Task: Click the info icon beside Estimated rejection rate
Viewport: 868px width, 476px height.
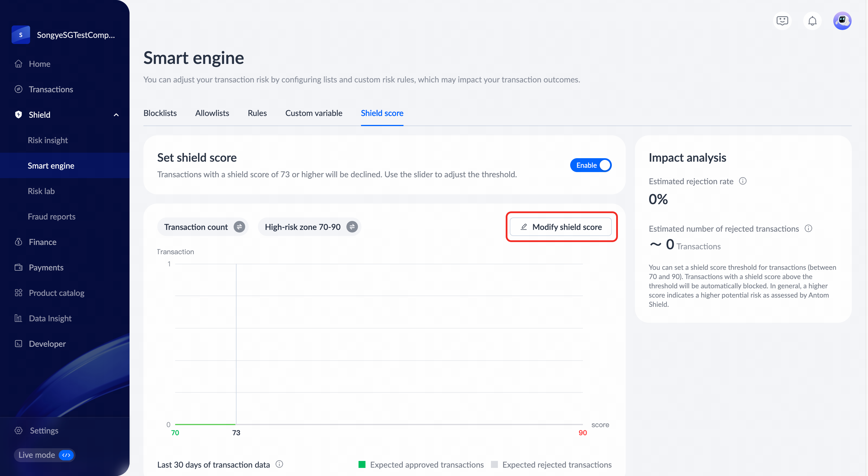Action: [743, 181]
